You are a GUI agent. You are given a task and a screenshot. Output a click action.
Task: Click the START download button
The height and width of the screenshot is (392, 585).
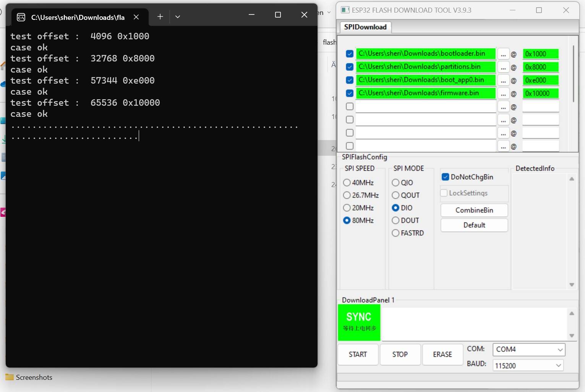click(x=358, y=354)
